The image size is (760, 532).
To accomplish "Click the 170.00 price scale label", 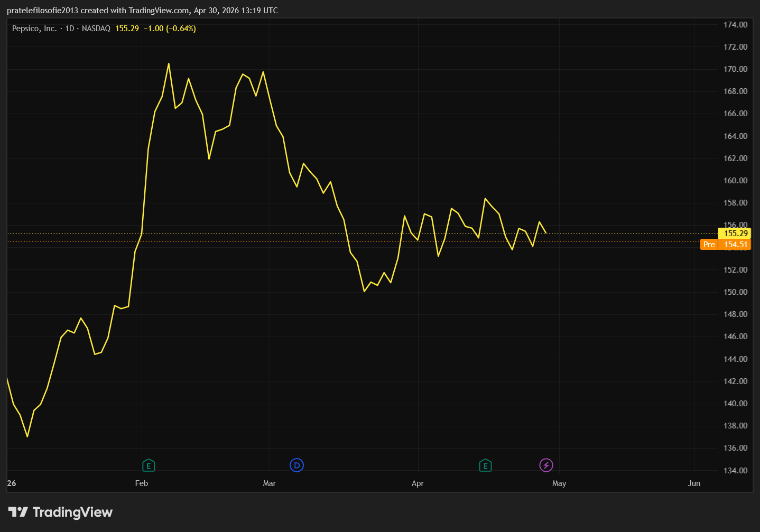I will pos(735,69).
